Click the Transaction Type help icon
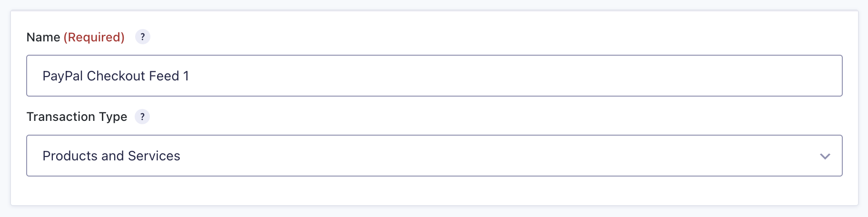This screenshot has height=217, width=868. pyautogui.click(x=142, y=117)
